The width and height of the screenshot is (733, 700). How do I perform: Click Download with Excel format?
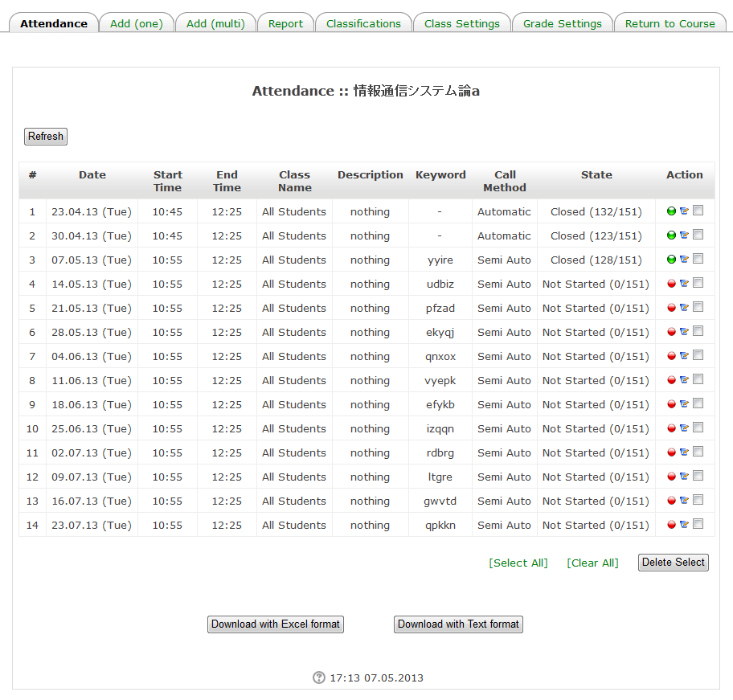click(x=276, y=624)
